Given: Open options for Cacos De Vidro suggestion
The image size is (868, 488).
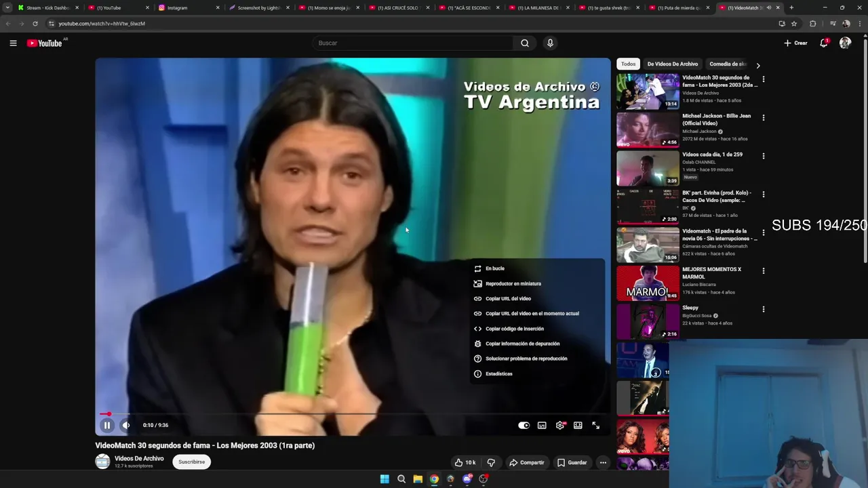Looking at the screenshot, I should [764, 194].
